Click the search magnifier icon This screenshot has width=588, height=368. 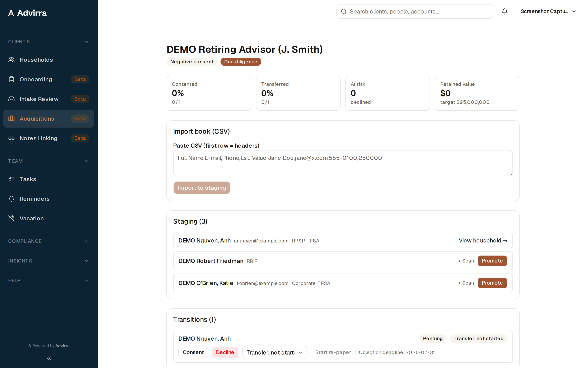tap(344, 11)
